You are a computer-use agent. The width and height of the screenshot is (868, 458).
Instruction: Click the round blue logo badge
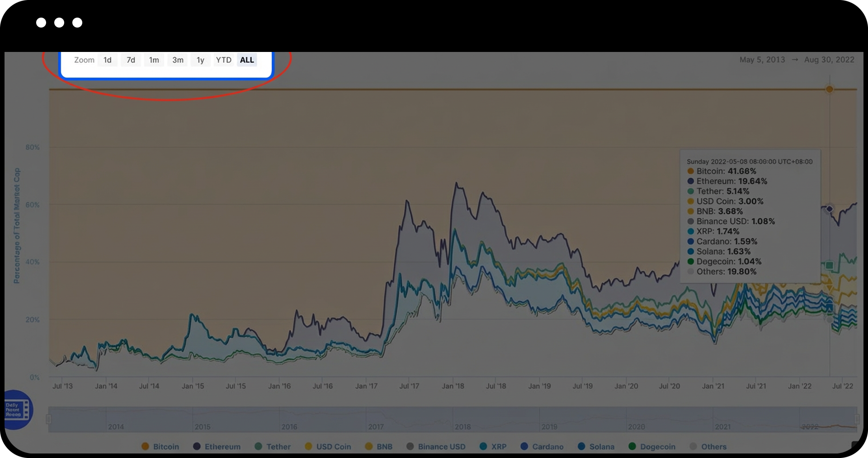[17, 410]
